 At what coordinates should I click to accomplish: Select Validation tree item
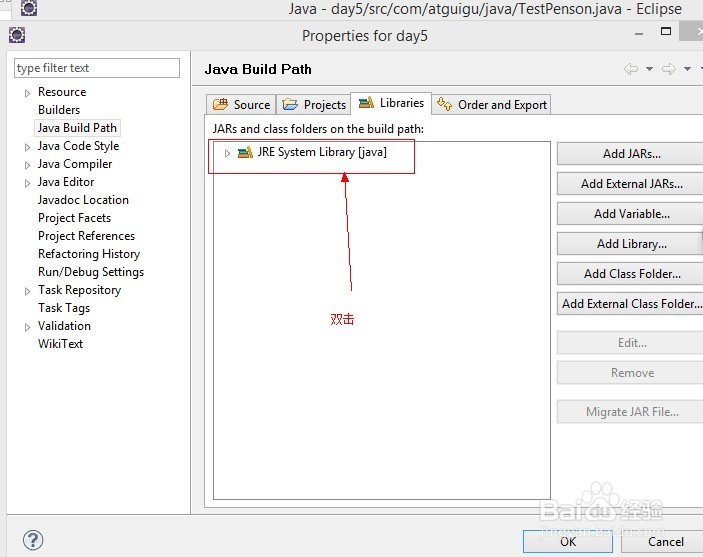tap(64, 326)
